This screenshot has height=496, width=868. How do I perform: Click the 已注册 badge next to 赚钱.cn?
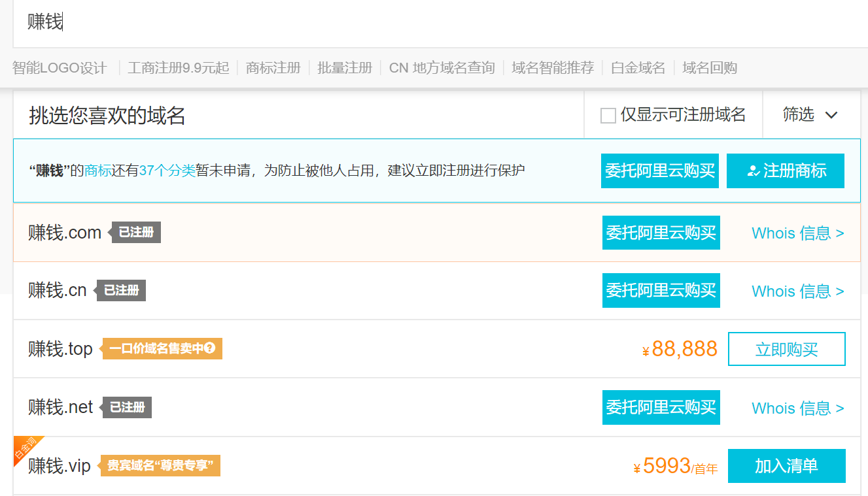(x=118, y=291)
